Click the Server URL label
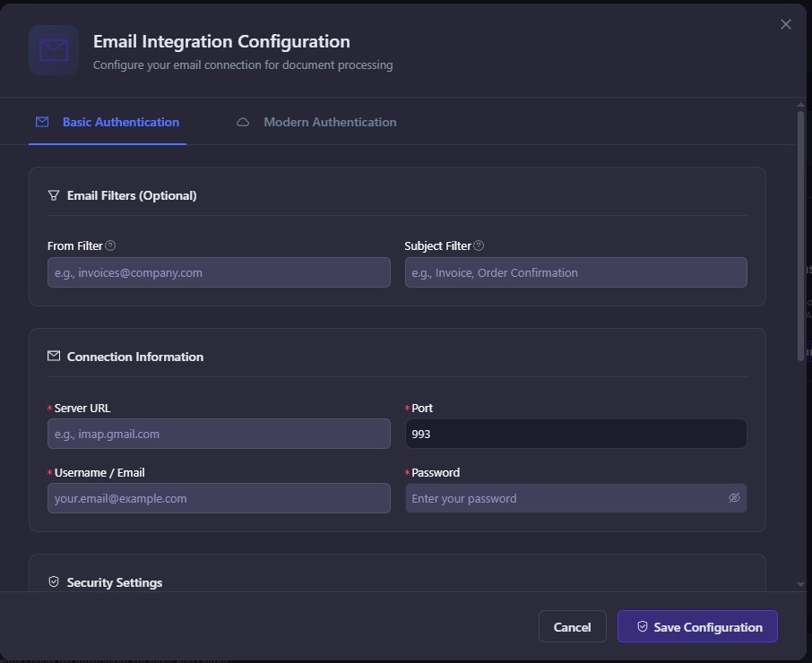812x663 pixels. [x=82, y=408]
